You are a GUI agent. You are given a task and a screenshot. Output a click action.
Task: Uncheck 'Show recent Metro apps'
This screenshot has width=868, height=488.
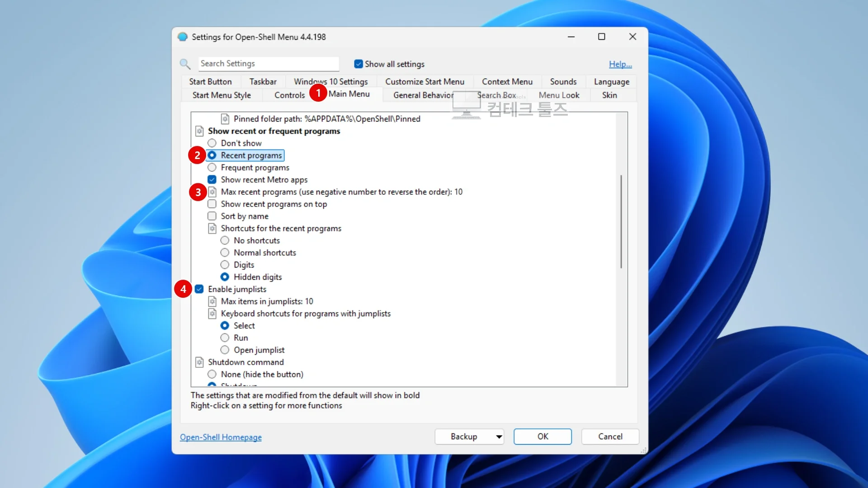[212, 180]
